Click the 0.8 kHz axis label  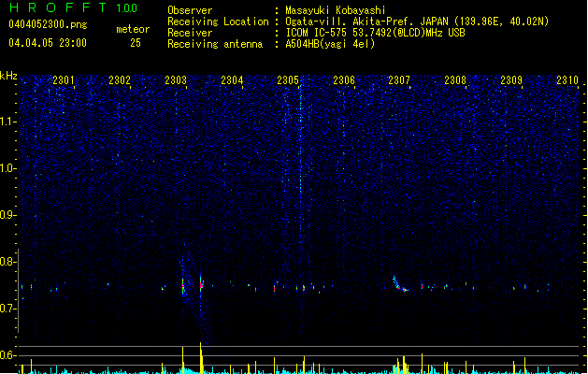coord(8,262)
